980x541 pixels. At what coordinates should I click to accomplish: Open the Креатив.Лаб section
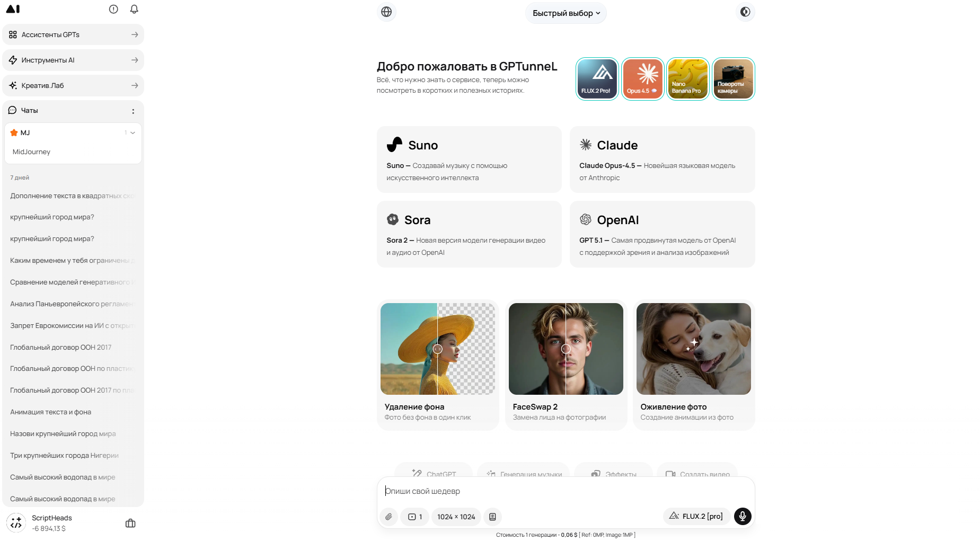pos(73,85)
